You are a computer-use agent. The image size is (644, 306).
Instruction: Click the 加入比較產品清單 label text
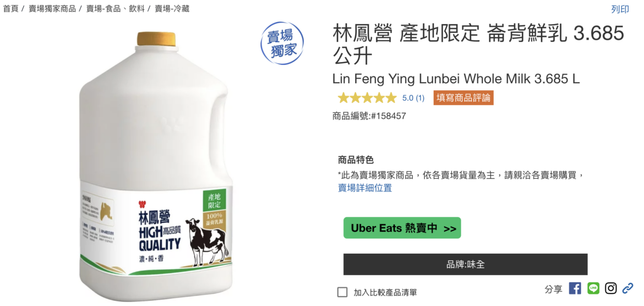pyautogui.click(x=385, y=292)
